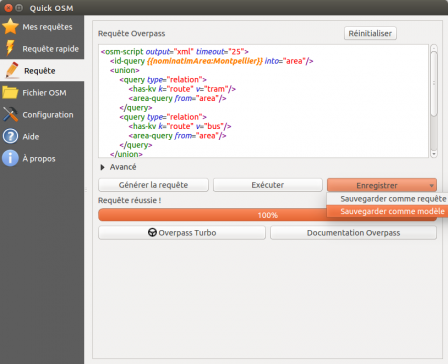Click the Aide question mark icon
Screen dimensions: 448x364
click(x=10, y=136)
